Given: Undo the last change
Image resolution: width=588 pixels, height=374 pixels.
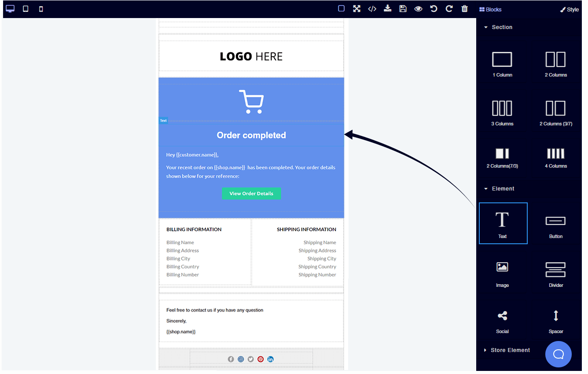Looking at the screenshot, I should click(434, 8).
